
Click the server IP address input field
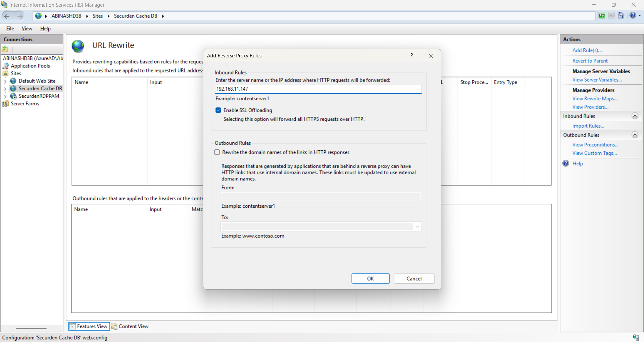point(318,89)
